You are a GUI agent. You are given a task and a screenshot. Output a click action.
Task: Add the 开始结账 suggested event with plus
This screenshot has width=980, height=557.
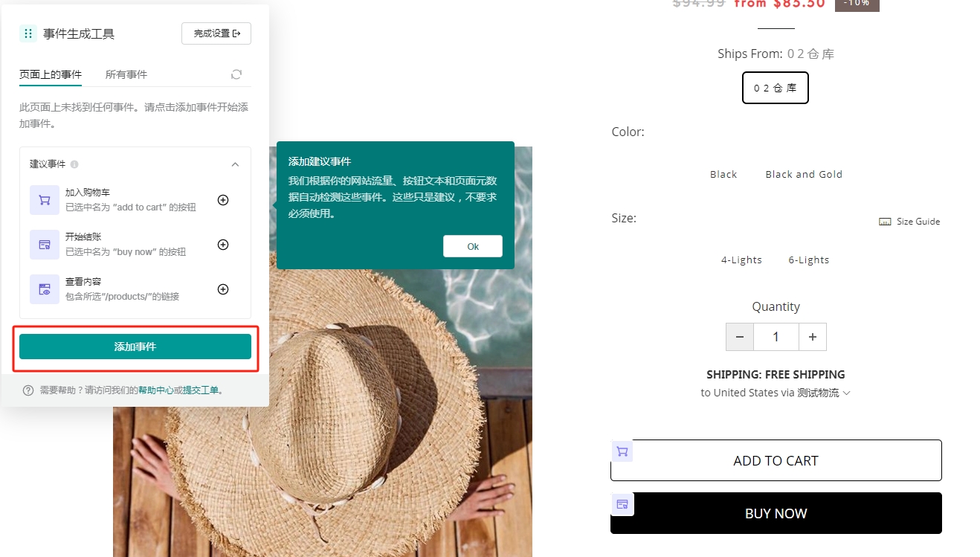(223, 245)
